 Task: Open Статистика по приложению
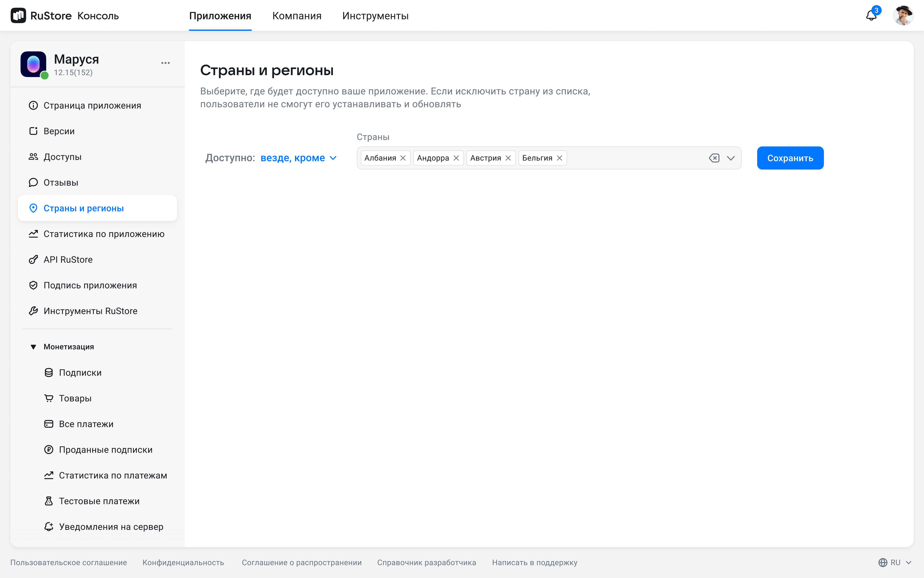tap(97, 234)
